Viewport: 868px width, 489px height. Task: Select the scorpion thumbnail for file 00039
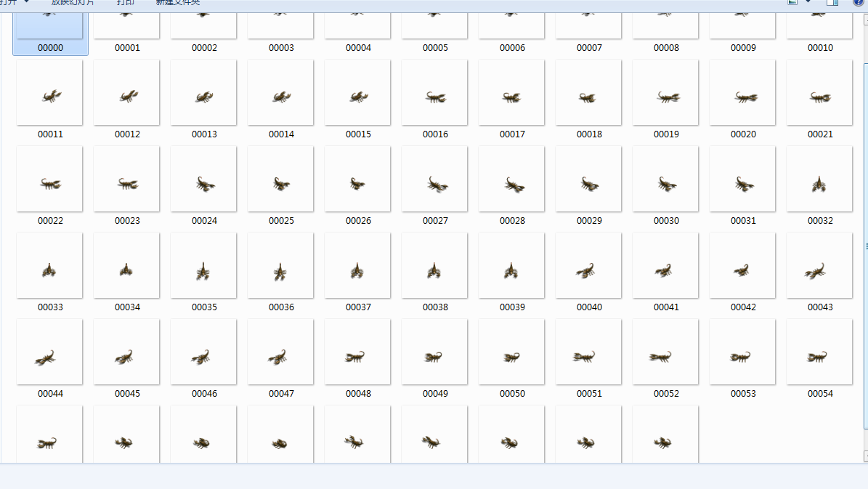coord(511,265)
